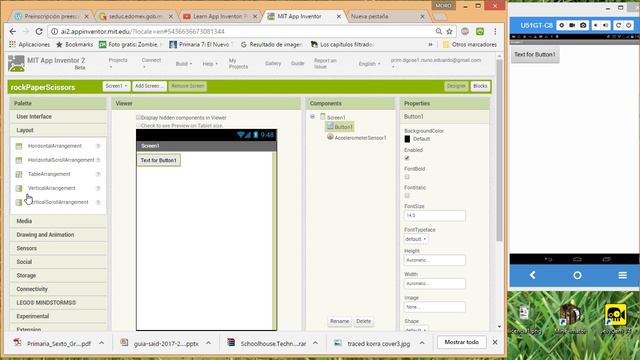The height and width of the screenshot is (360, 640).
Task: Expand the Media palette section
Action: [58, 221]
